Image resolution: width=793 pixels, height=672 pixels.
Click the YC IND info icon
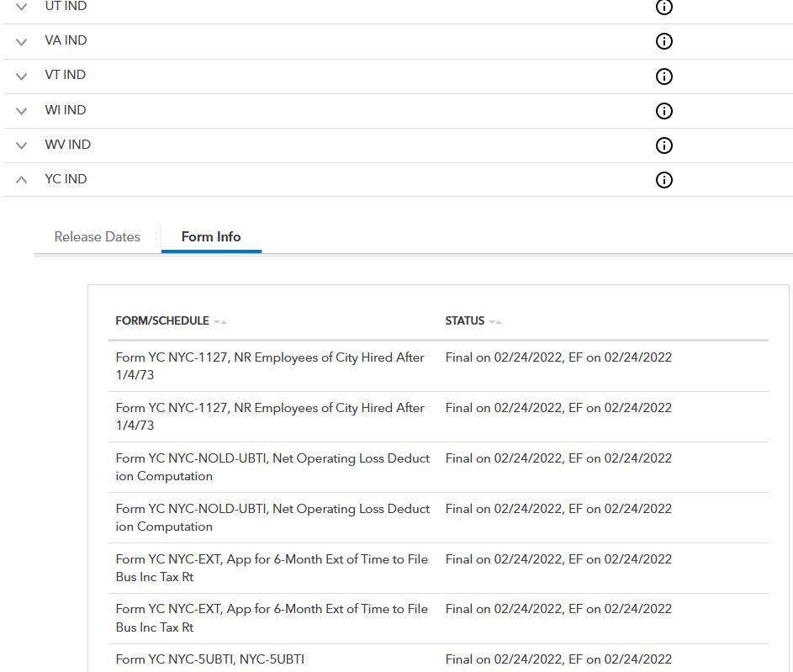pyautogui.click(x=663, y=179)
